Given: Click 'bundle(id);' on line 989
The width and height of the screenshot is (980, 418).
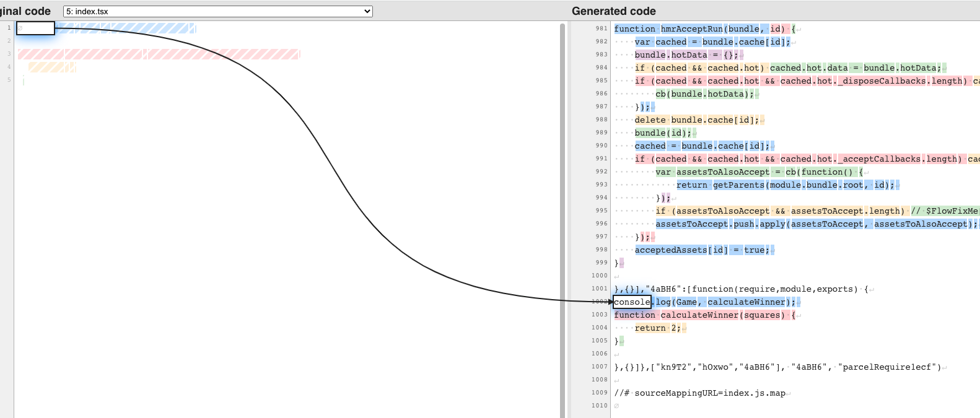Looking at the screenshot, I should pyautogui.click(x=663, y=133).
